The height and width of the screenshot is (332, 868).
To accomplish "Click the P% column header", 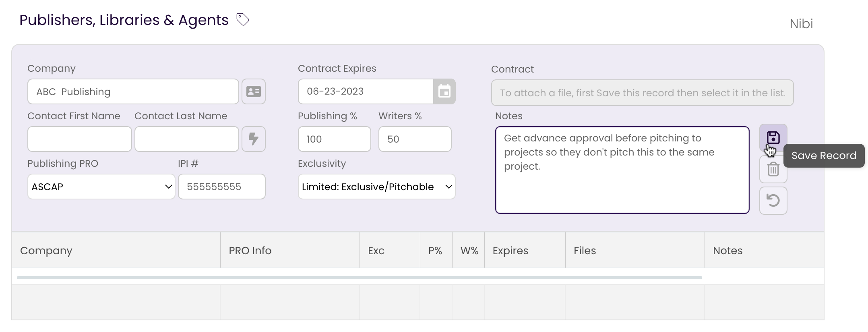I will coord(436,250).
